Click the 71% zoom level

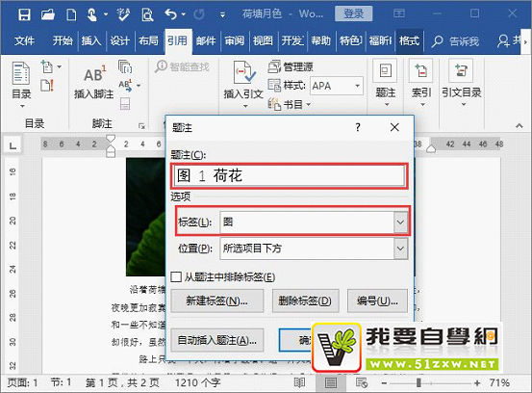pos(499,382)
